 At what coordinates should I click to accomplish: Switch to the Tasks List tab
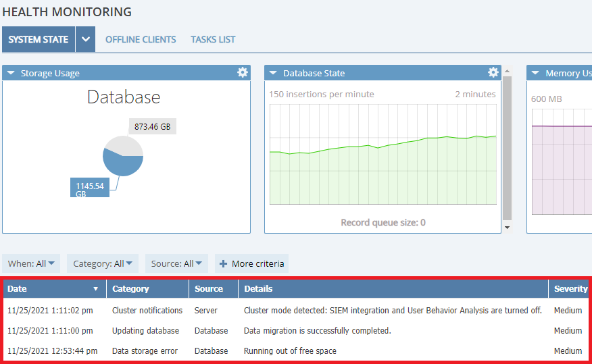click(213, 39)
